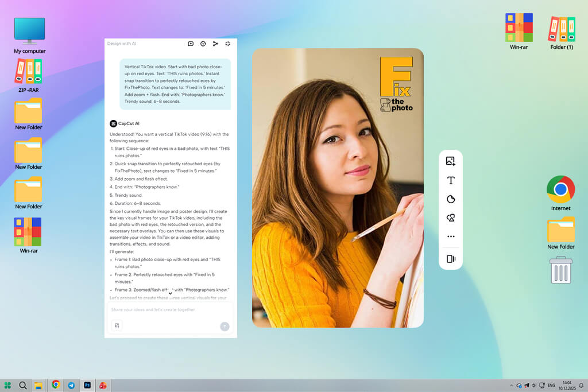Open the three-dots more options in the floating toolbar
This screenshot has width=588, height=392.
pos(451,236)
